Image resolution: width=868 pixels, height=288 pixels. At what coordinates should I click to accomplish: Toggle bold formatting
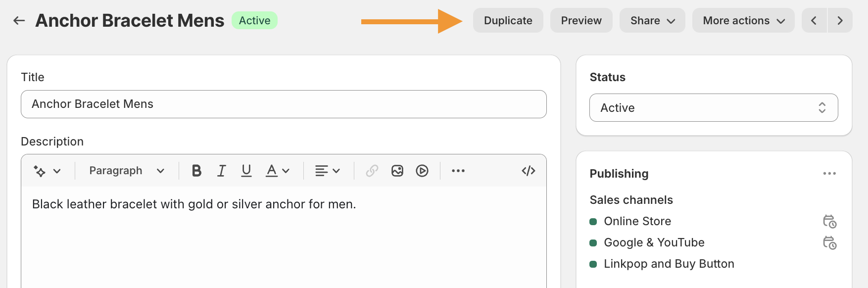196,171
